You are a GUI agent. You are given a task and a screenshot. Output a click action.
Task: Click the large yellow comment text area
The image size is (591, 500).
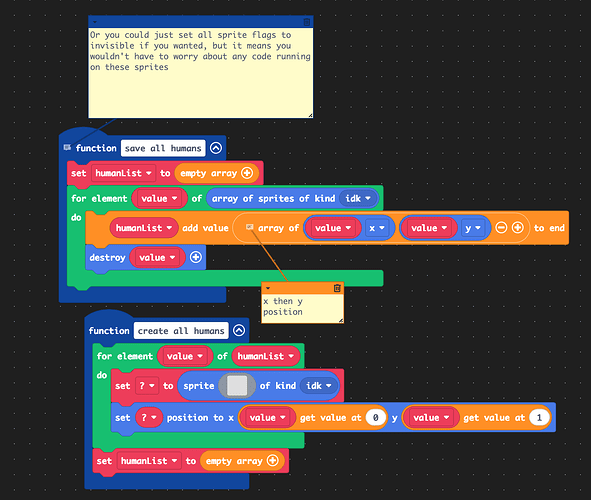pos(201,73)
